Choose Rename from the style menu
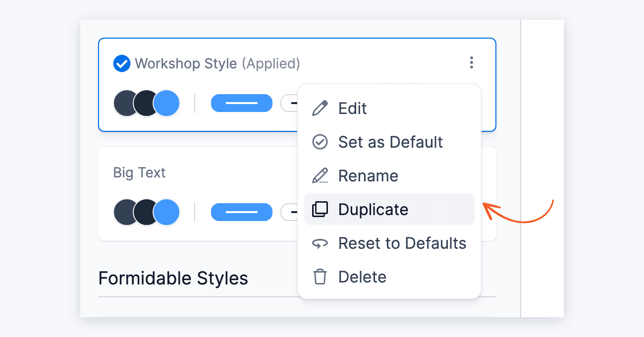644x337 pixels. (389, 175)
